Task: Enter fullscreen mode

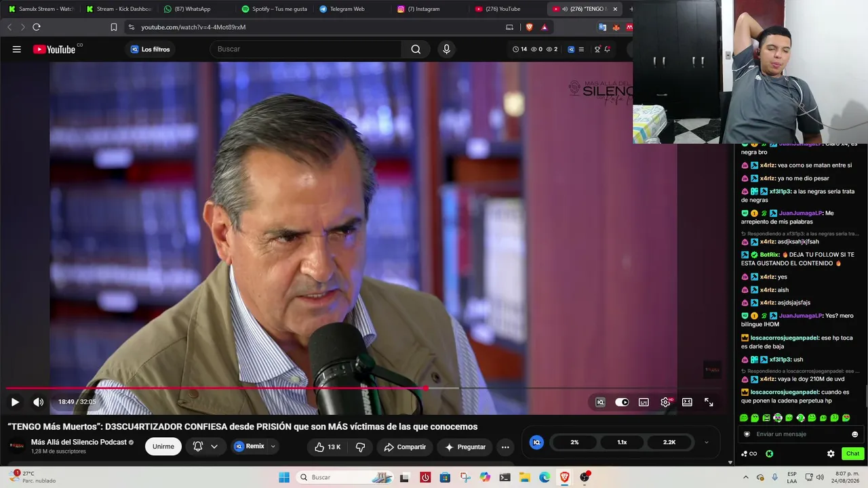Action: click(x=709, y=402)
